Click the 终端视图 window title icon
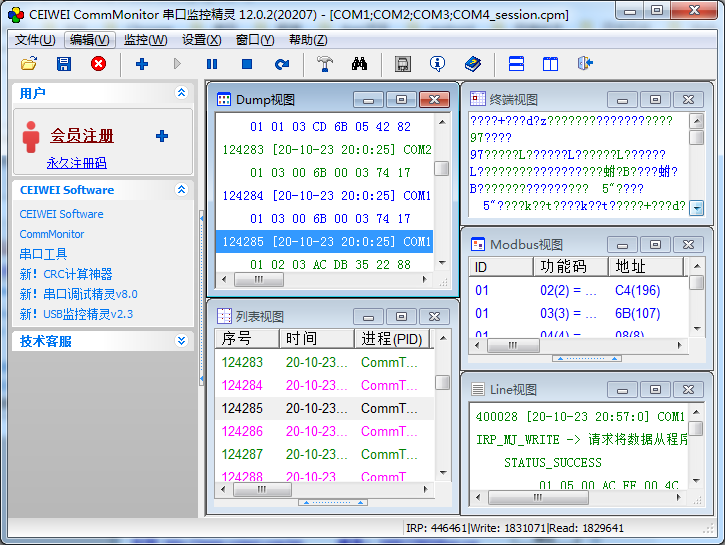 [x=478, y=98]
